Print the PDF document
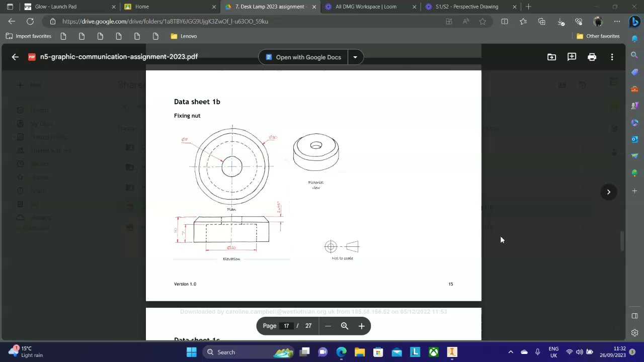The height and width of the screenshot is (362, 644). pyautogui.click(x=592, y=57)
